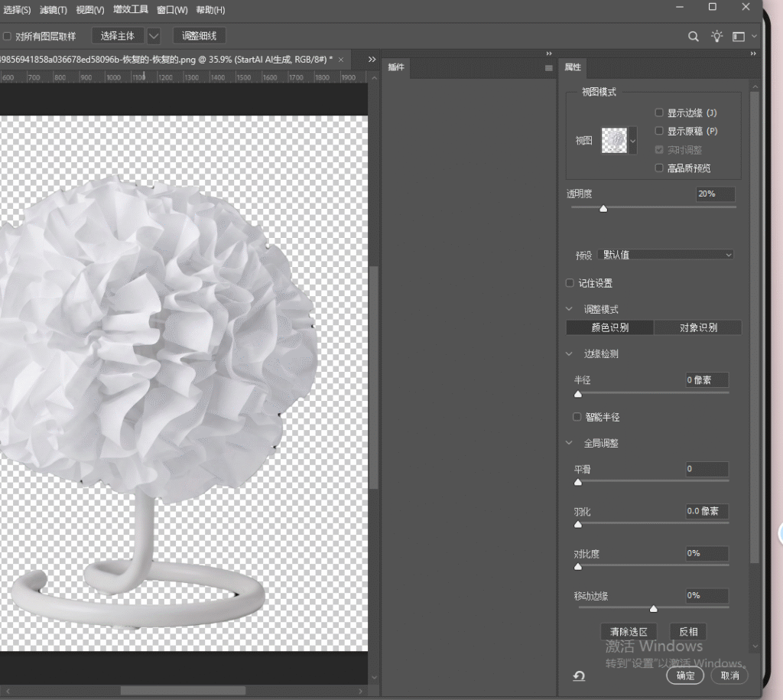This screenshot has height=700, width=783.
Task: Click the 透明度 20% value field
Action: (x=715, y=194)
